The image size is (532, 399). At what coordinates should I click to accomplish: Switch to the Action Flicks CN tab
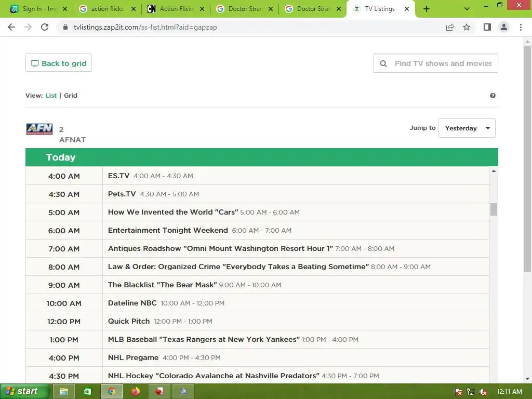176,9
